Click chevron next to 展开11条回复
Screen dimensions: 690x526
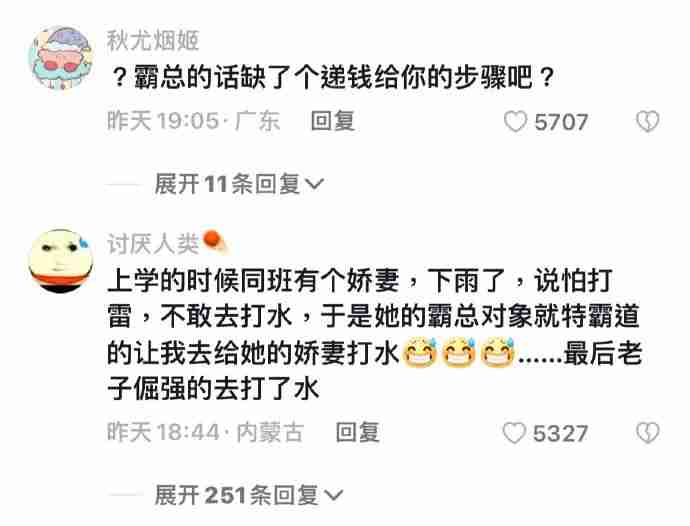pos(315,184)
